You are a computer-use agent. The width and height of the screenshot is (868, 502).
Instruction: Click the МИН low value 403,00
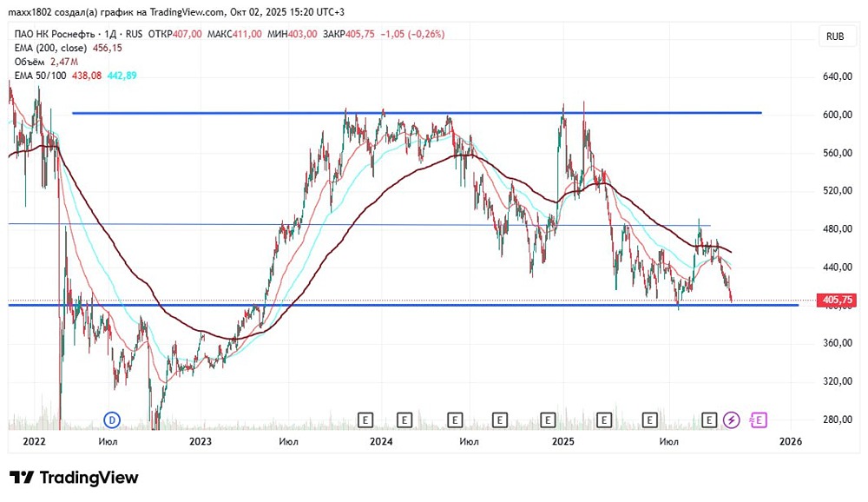click(302, 34)
